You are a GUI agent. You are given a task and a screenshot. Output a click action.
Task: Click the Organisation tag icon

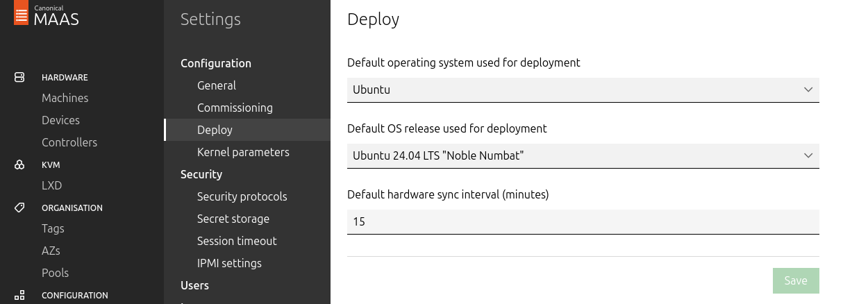(x=19, y=208)
